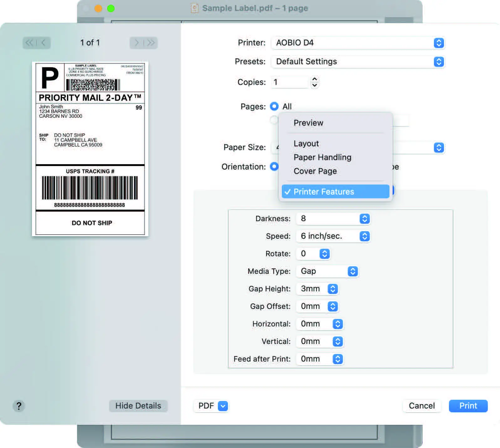Click the "Paper Size:" label
500x448 pixels.
pos(245,147)
